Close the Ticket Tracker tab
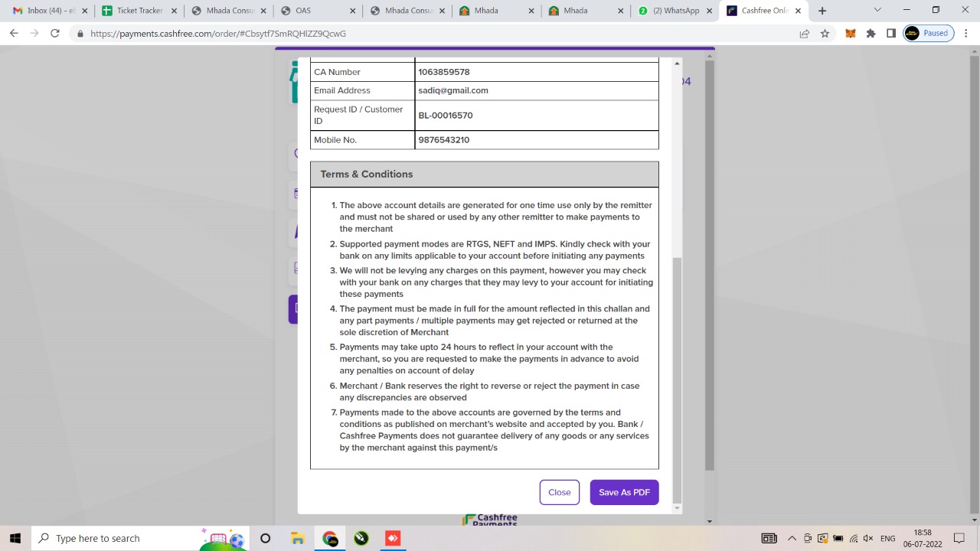This screenshot has height=551, width=980. pos(174,11)
